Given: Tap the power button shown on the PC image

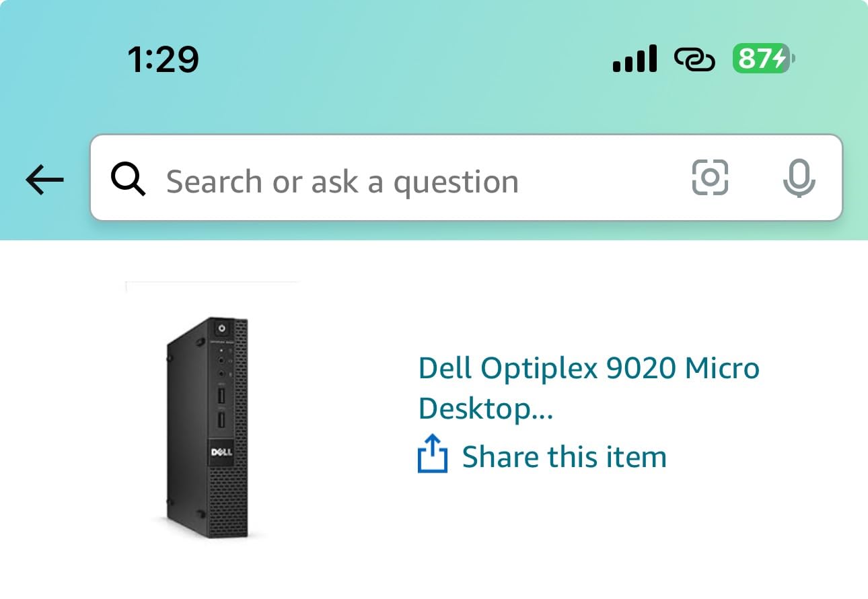Looking at the screenshot, I should (221, 330).
